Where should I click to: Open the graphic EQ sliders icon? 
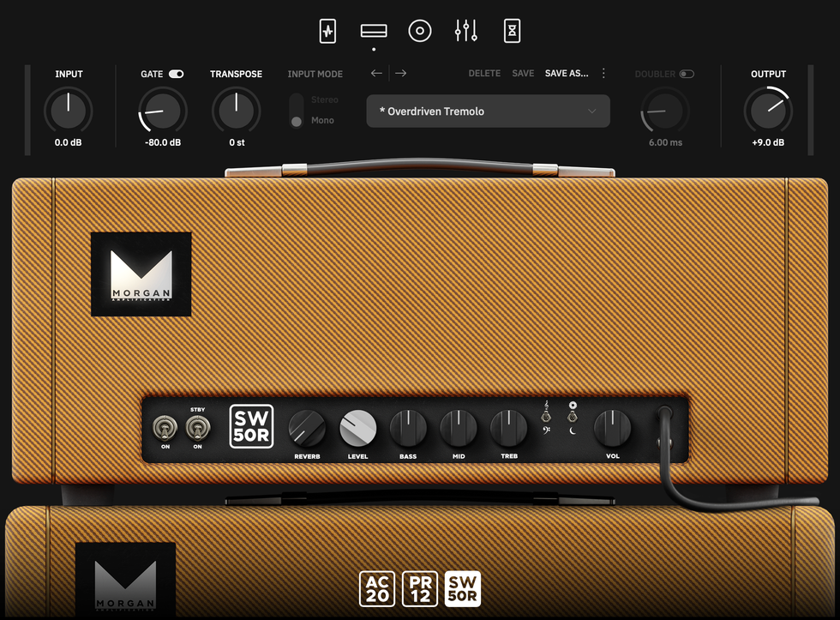click(x=465, y=31)
